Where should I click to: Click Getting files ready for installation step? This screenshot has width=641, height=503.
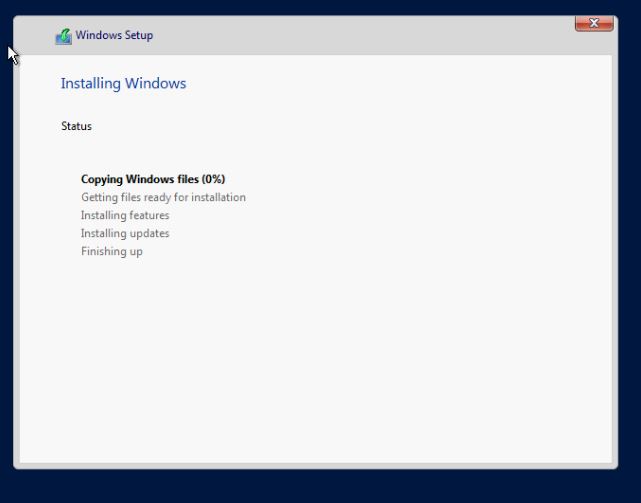click(163, 197)
